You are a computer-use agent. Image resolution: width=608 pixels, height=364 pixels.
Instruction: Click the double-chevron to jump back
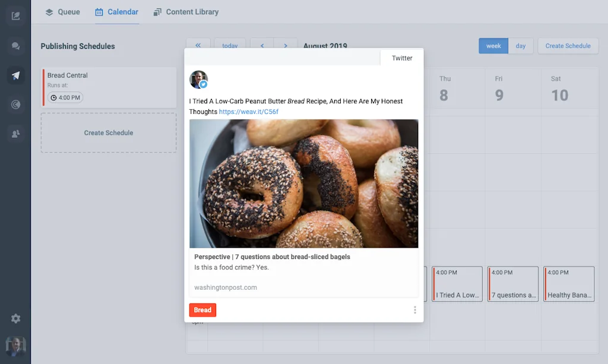pyautogui.click(x=198, y=45)
